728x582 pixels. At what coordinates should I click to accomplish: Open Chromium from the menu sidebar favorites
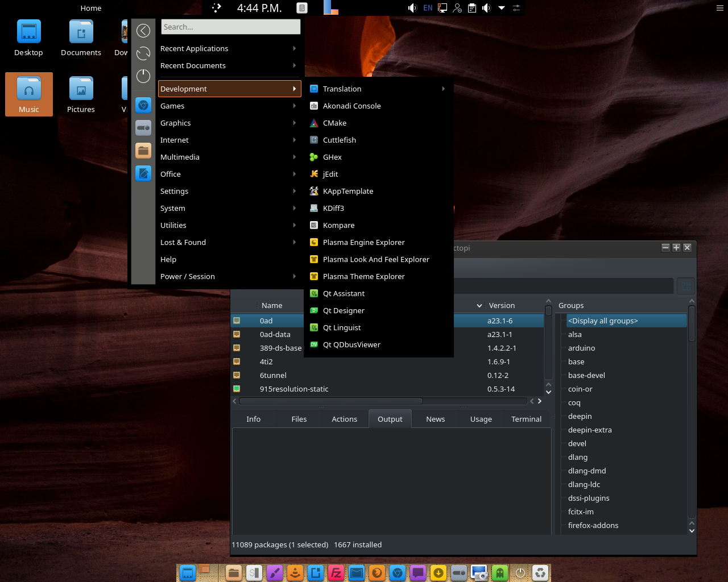pos(143,105)
